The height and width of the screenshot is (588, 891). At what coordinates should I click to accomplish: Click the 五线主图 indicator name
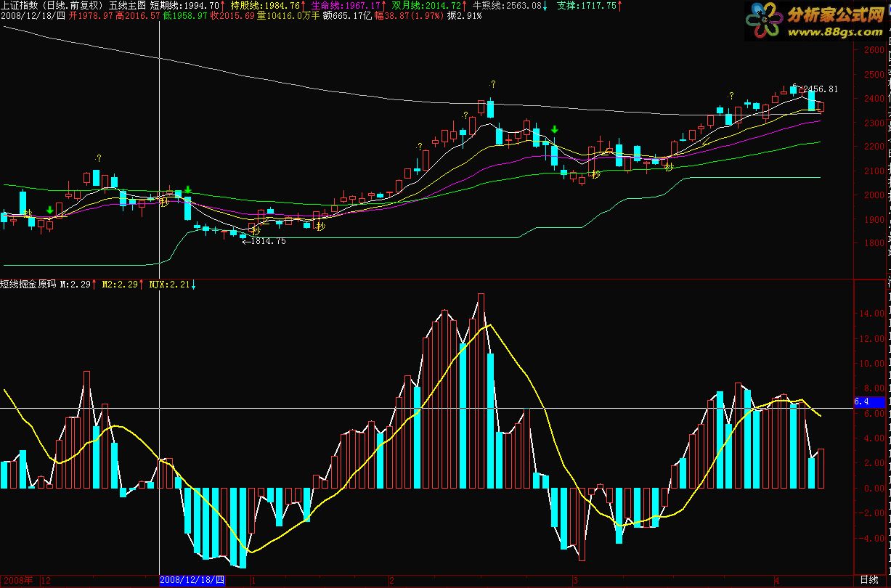tap(128, 5)
